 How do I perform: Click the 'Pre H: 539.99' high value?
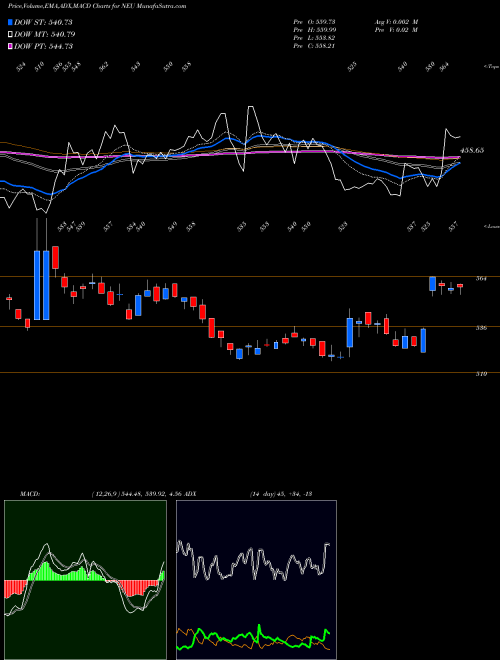coord(314,30)
